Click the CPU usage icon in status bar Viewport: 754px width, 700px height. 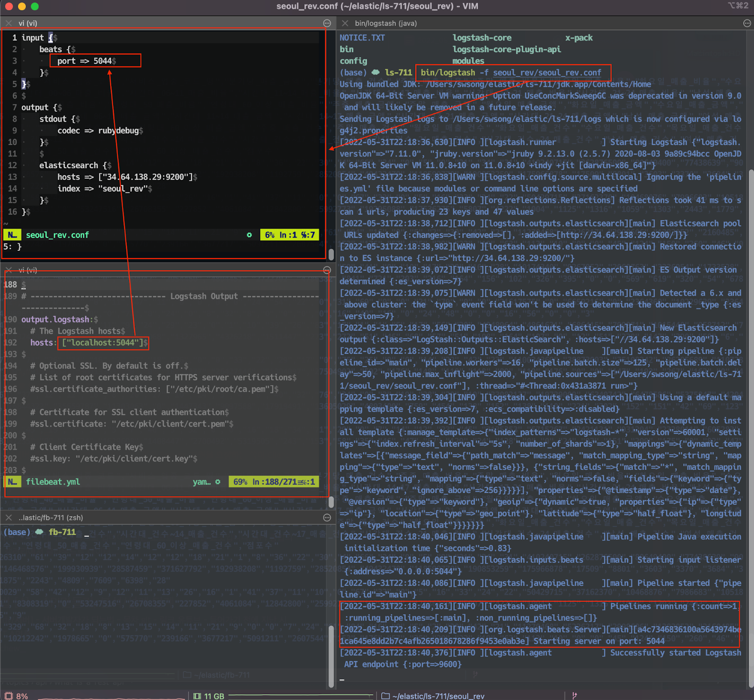pos(8,696)
